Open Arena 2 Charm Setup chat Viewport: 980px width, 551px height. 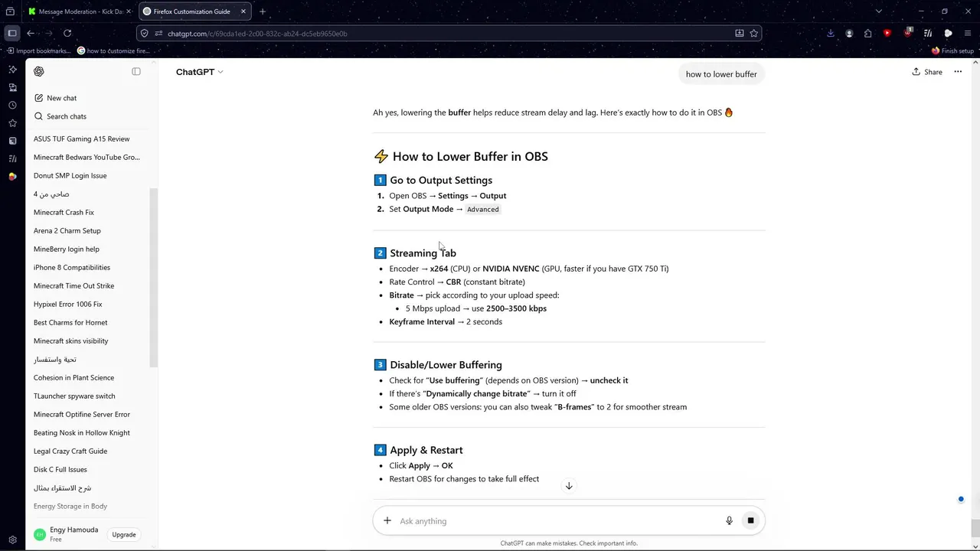point(67,230)
